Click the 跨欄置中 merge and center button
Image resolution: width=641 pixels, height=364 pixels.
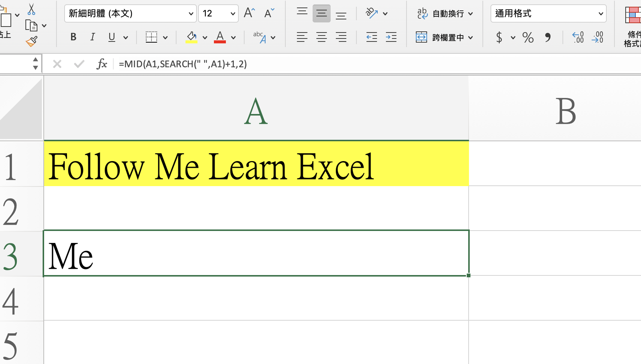444,37
